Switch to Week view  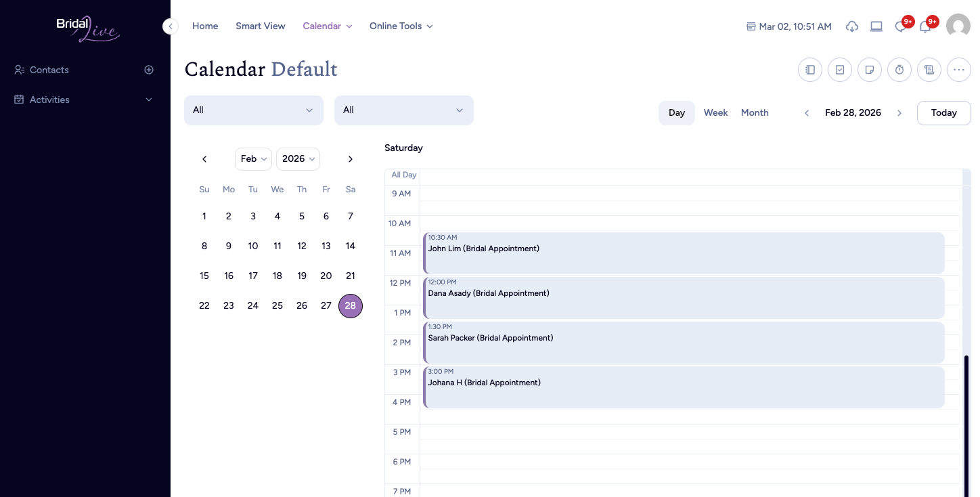(x=715, y=112)
